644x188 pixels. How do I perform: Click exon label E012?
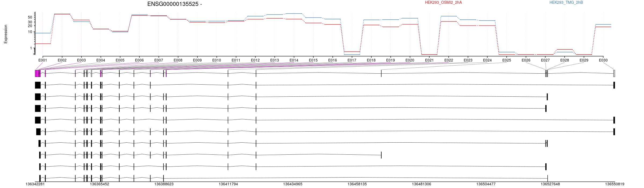(x=255, y=60)
